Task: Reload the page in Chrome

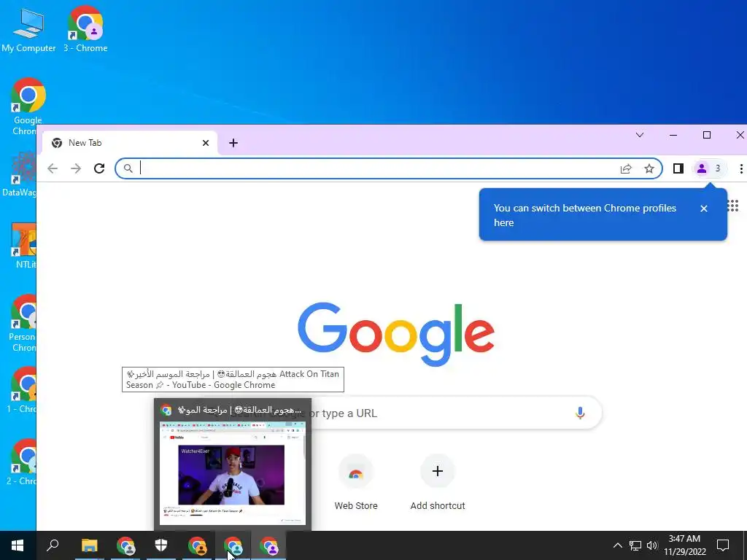Action: coord(99,168)
